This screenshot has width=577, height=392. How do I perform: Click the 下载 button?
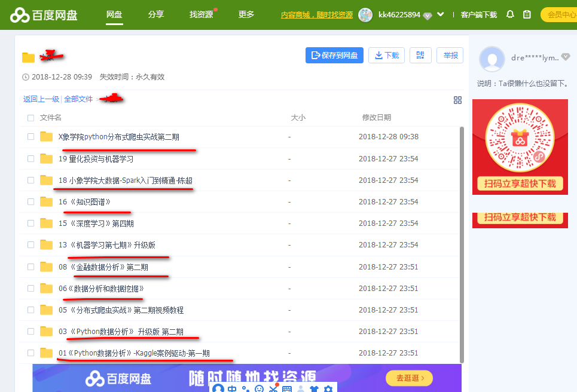386,55
